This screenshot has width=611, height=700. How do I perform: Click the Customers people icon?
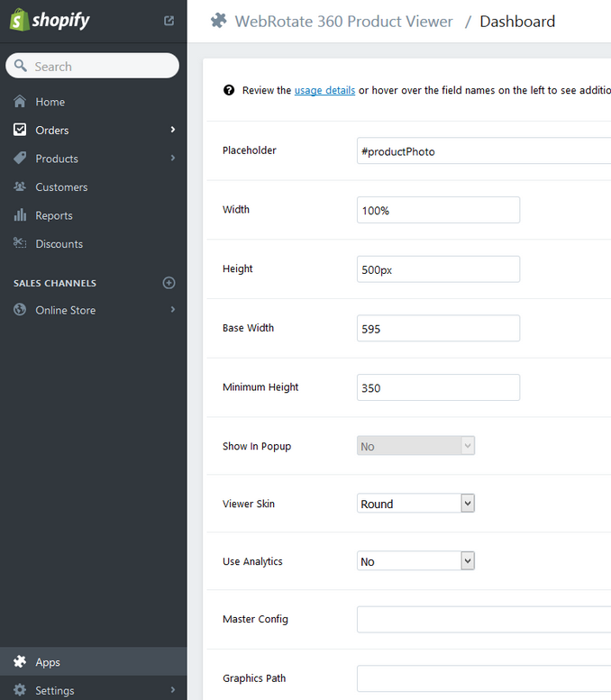[20, 186]
